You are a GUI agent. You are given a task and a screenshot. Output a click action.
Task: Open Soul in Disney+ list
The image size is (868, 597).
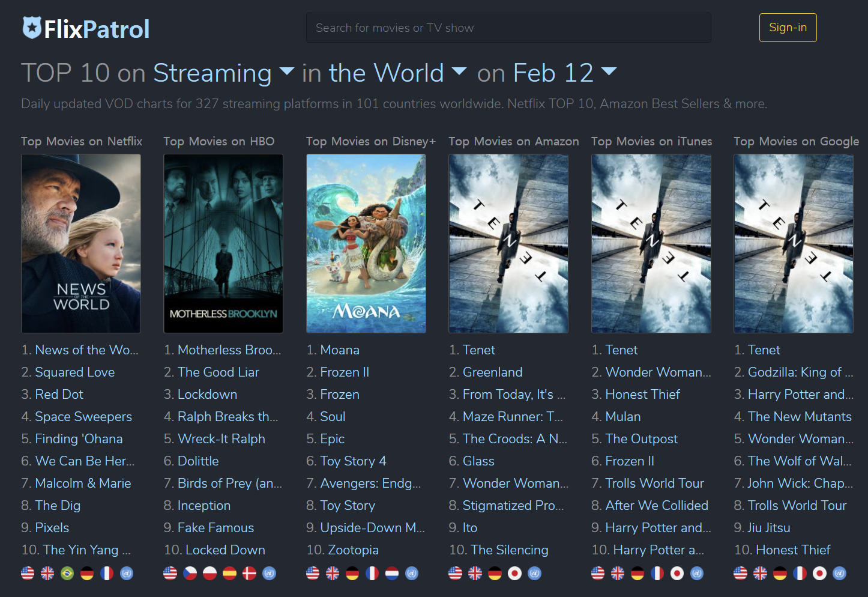[333, 417]
